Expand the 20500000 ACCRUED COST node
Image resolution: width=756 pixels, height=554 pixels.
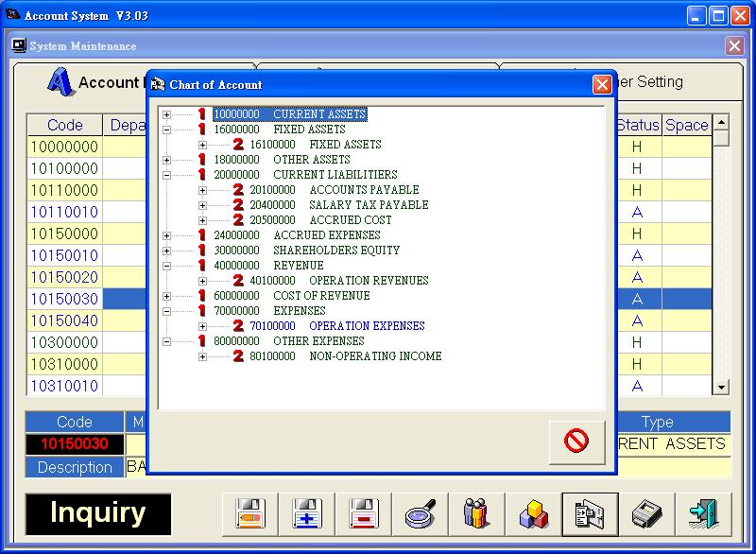[202, 221]
